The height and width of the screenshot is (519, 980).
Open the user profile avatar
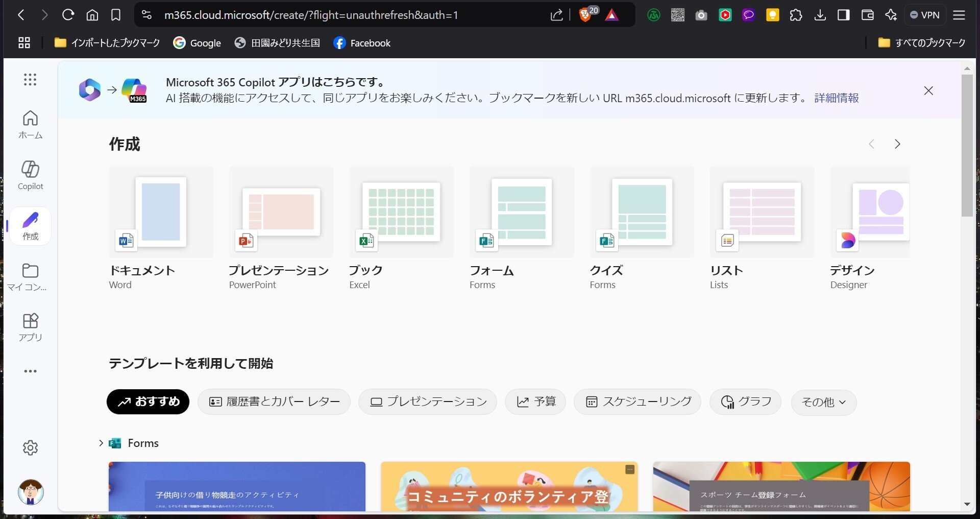coord(31,492)
